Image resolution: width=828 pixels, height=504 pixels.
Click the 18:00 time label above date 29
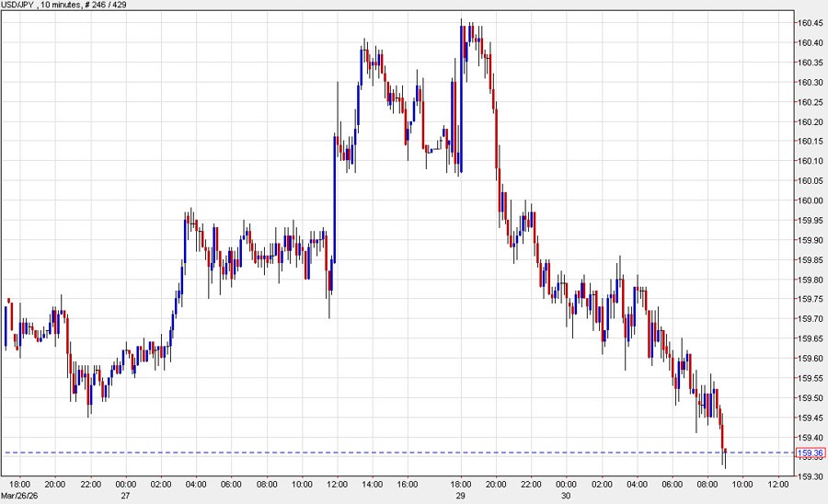pos(461,485)
